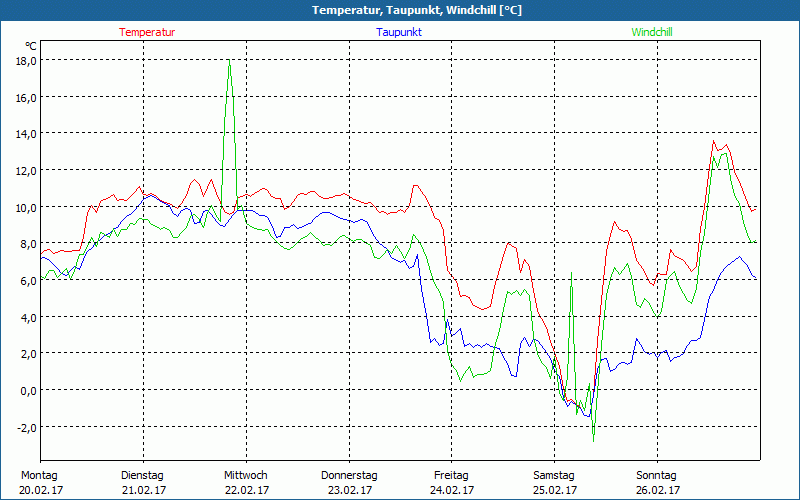Click the date 20.02.17

[41, 490]
